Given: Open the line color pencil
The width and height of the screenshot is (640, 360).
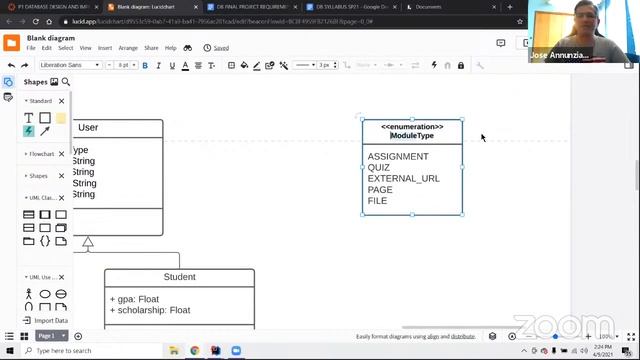Looking at the screenshot, I should [x=257, y=65].
